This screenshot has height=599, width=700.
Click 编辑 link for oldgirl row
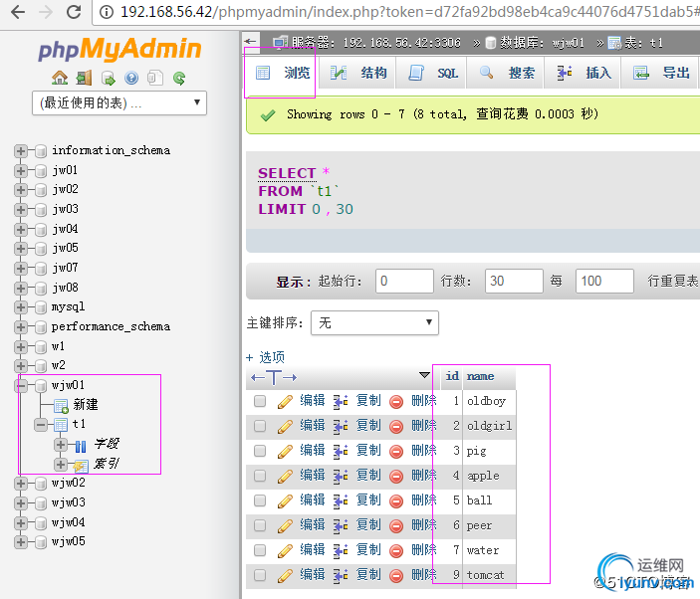click(313, 426)
